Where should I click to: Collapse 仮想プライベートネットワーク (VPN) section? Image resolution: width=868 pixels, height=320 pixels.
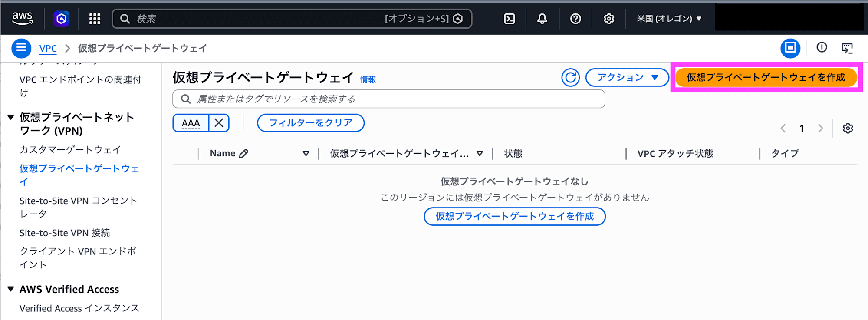11,117
